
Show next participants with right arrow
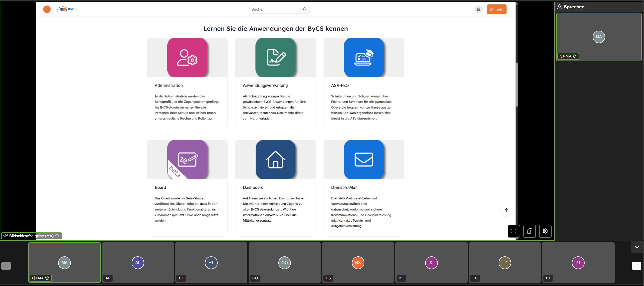pos(636,266)
